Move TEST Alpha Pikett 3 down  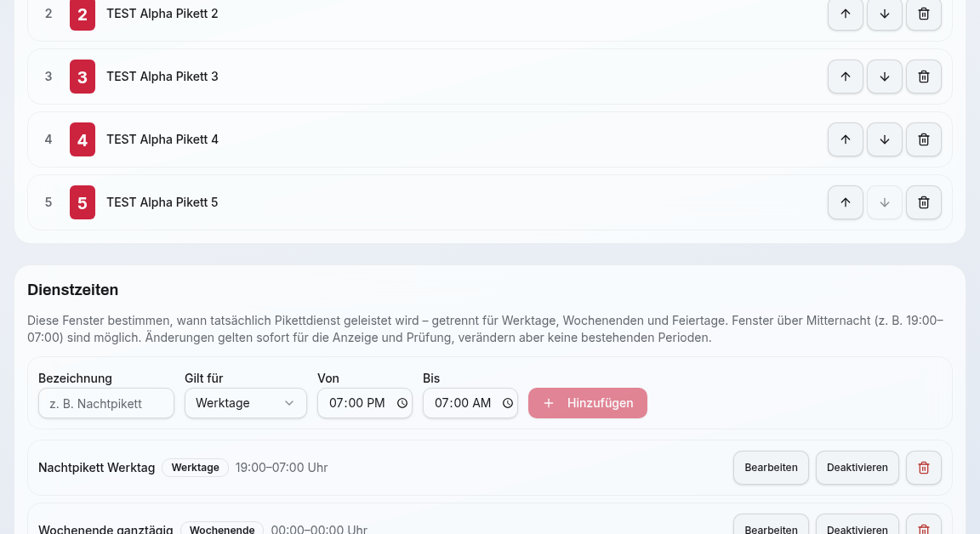coord(885,77)
